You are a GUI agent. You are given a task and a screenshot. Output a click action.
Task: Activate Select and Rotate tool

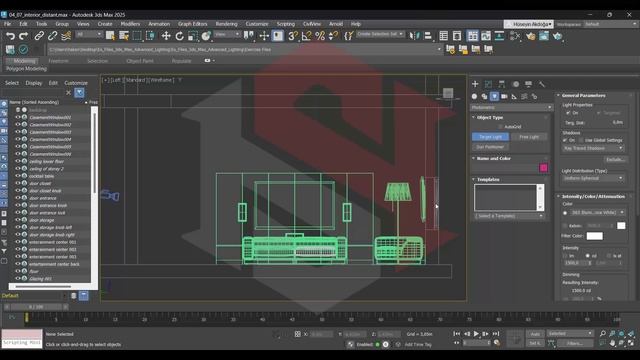click(x=179, y=36)
